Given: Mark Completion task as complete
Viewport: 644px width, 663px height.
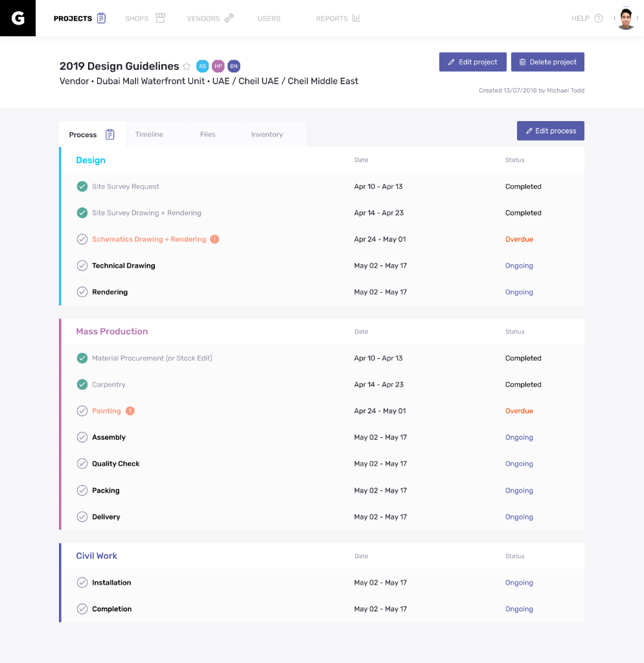Looking at the screenshot, I should coord(82,609).
